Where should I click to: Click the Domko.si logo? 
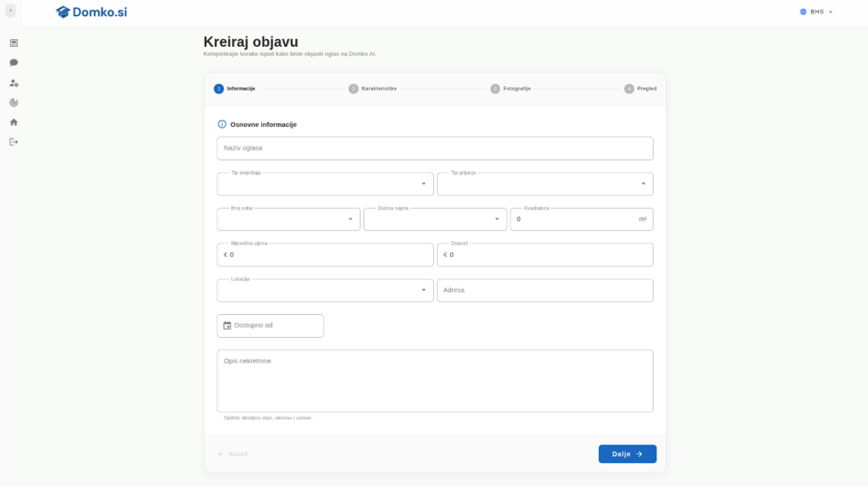[x=92, y=12]
